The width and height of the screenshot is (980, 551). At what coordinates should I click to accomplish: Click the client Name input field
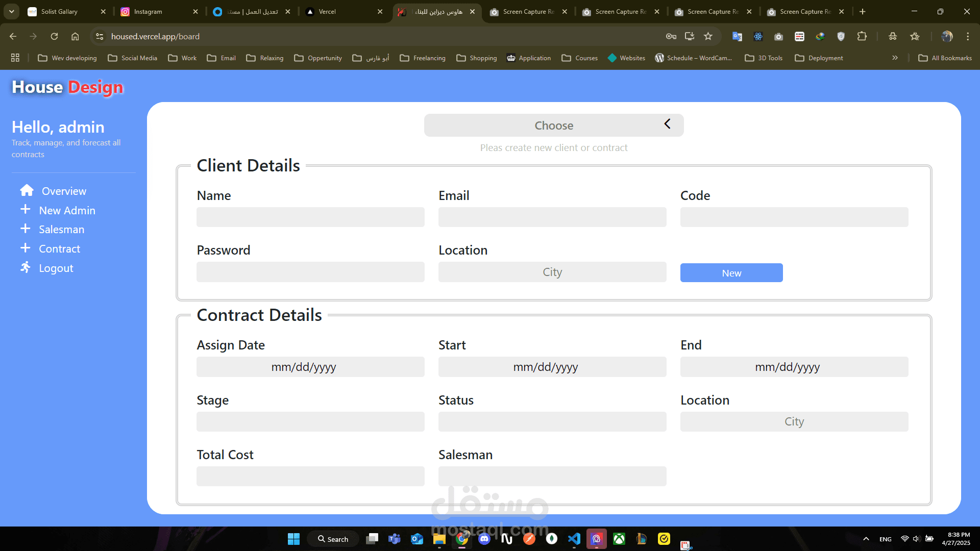click(310, 217)
